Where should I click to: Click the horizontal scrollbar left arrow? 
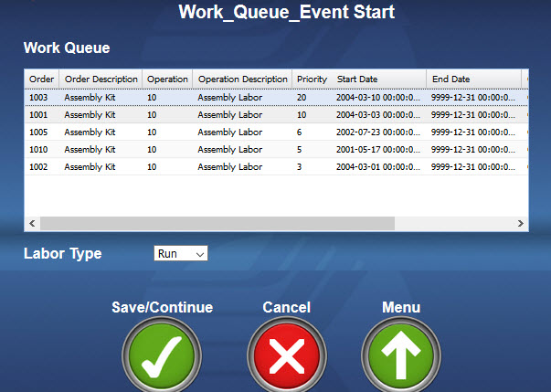[x=32, y=224]
